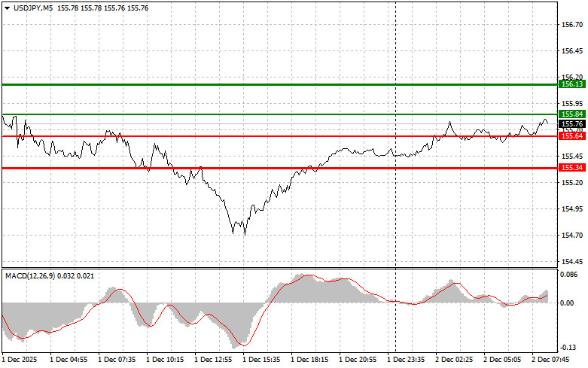The width and height of the screenshot is (588, 368).
Task: Click the thick green horizontal line at 156.13
Action: point(279,85)
